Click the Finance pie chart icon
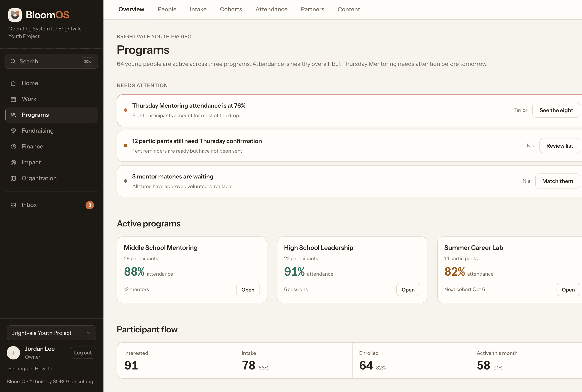 14,147
